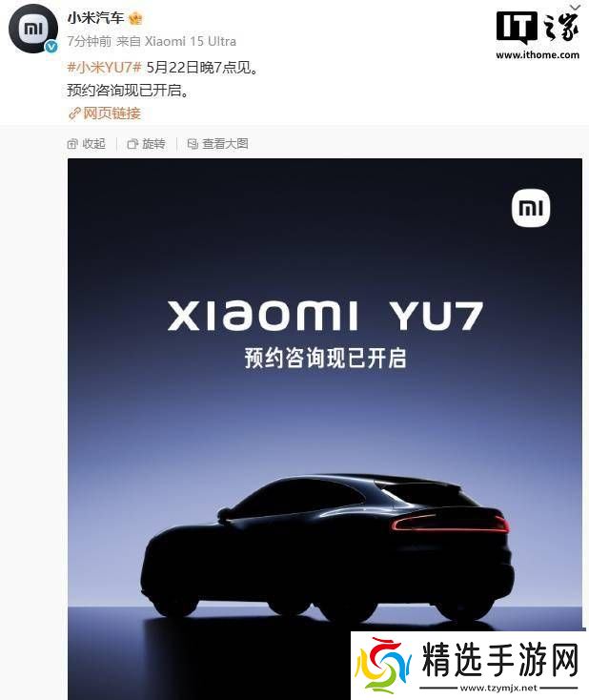Image resolution: width=589 pixels, height=700 pixels.
Task: Open the 小米汽车 profile avatar
Action: [x=33, y=29]
